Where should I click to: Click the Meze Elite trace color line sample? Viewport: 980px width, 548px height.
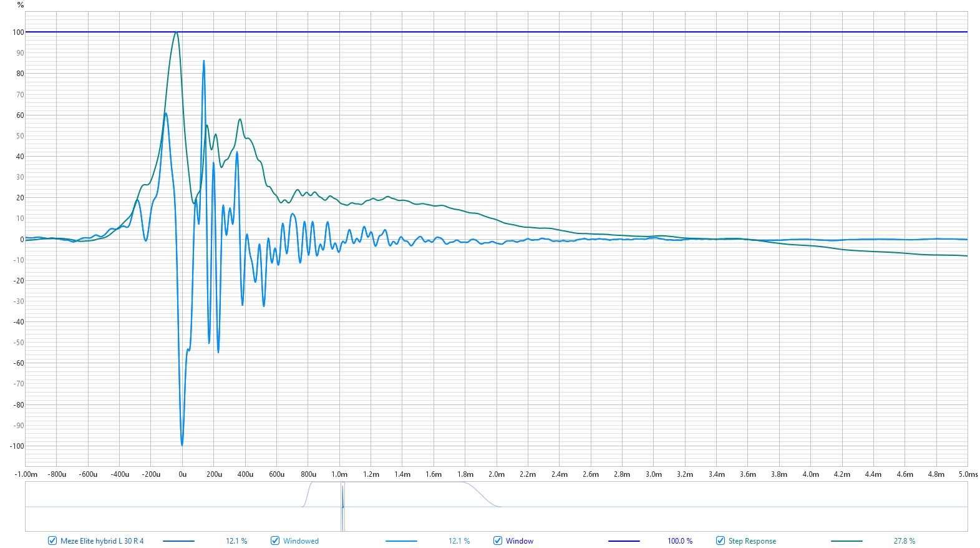coord(178,541)
